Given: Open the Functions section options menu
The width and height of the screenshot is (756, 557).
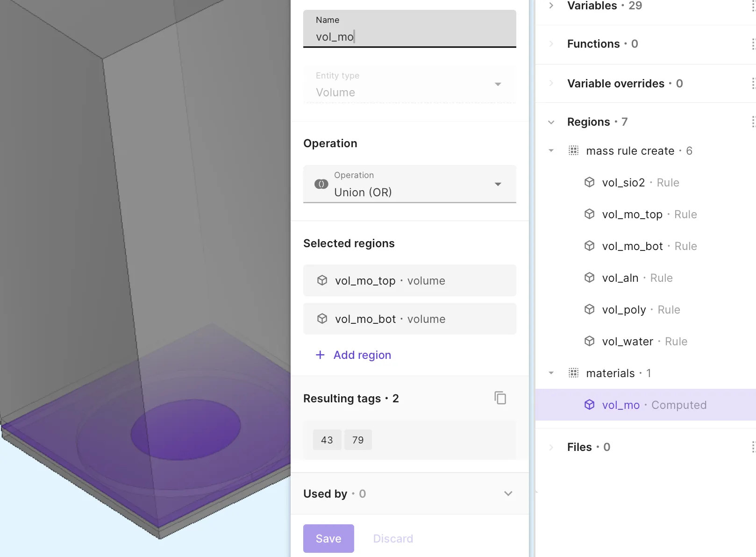Looking at the screenshot, I should click(x=753, y=44).
